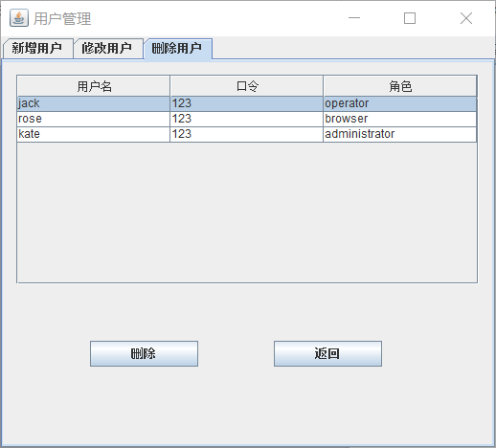
Task: Select the jack username cell
Action: pos(94,103)
